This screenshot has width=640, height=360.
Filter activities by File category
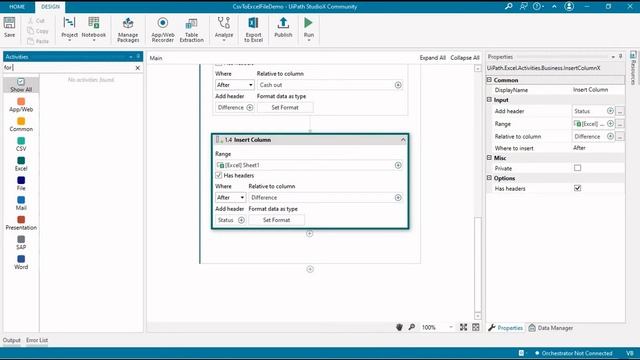tap(21, 183)
